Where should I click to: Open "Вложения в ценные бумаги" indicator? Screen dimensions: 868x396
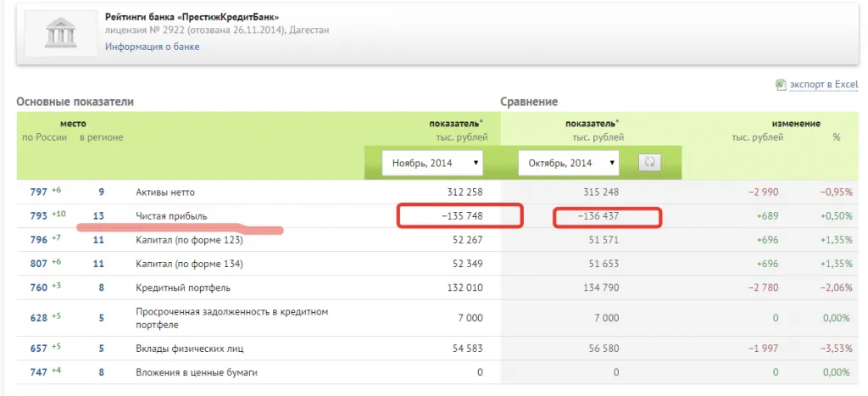tap(197, 372)
